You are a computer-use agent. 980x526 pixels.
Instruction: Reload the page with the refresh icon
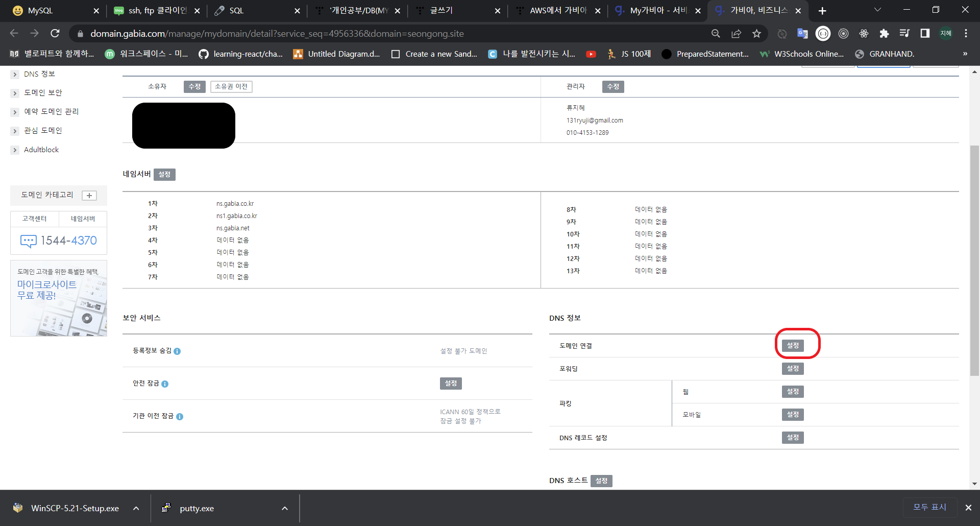pyautogui.click(x=55, y=33)
